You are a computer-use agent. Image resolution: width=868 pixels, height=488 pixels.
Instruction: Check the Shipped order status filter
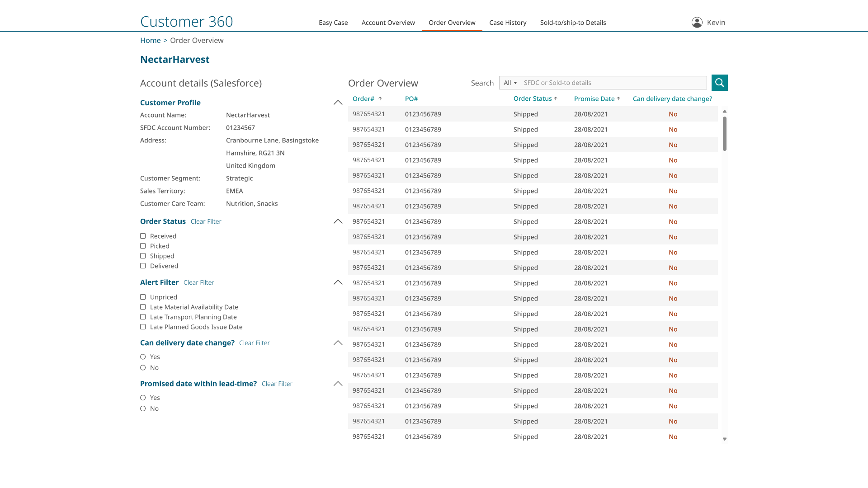tap(143, 256)
